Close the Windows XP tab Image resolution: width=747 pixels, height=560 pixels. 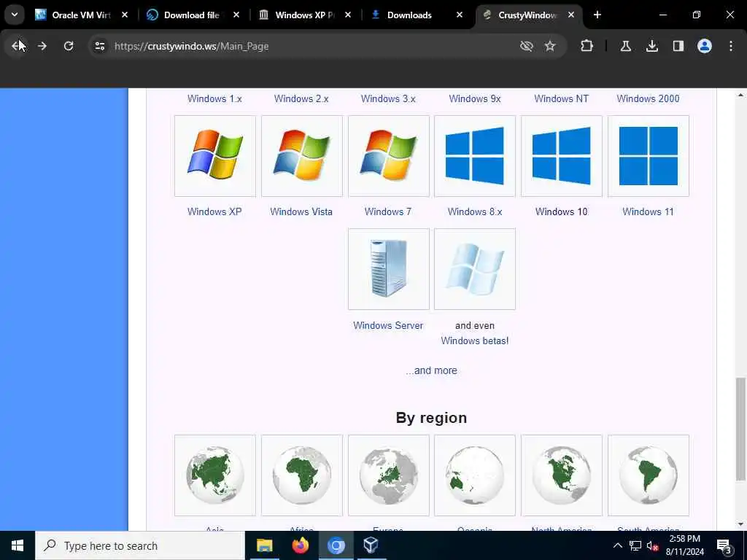tap(348, 15)
